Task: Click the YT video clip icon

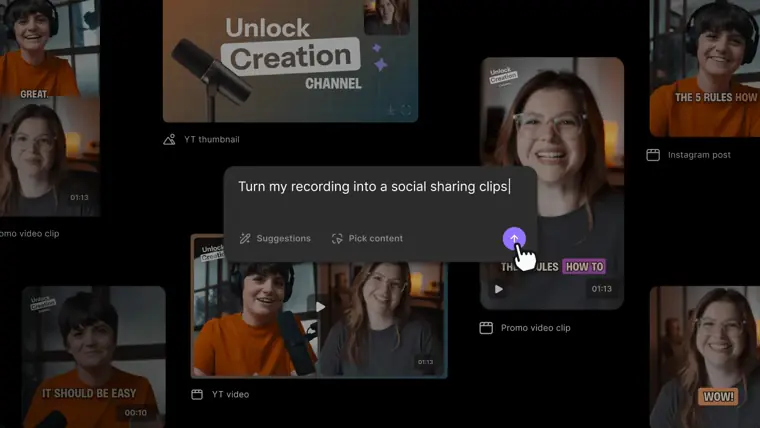Action: 197,395
